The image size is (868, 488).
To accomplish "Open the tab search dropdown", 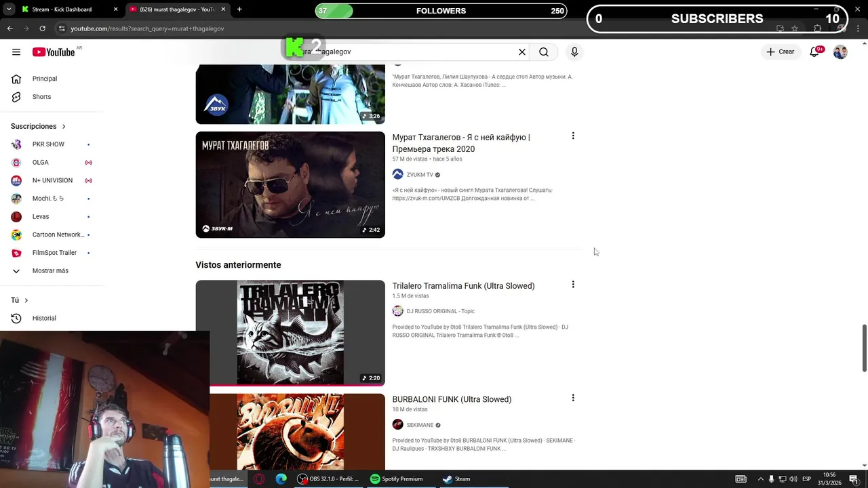I will [8, 9].
